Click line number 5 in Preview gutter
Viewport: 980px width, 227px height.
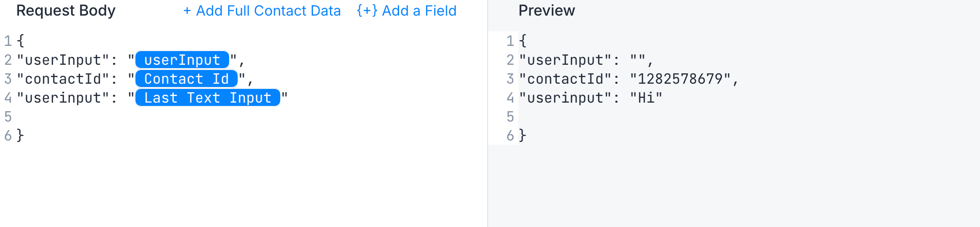point(510,117)
